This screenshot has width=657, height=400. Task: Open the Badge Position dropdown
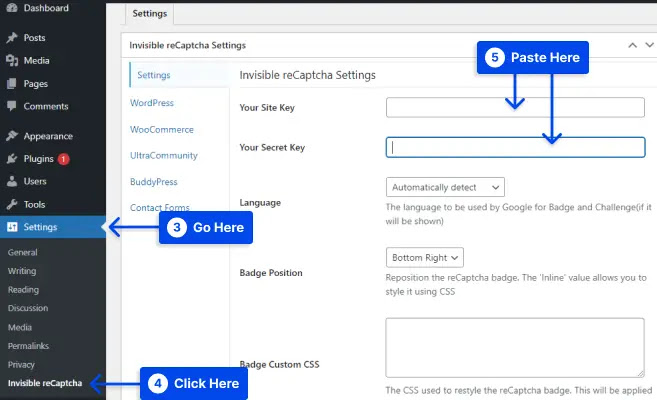[424, 258]
